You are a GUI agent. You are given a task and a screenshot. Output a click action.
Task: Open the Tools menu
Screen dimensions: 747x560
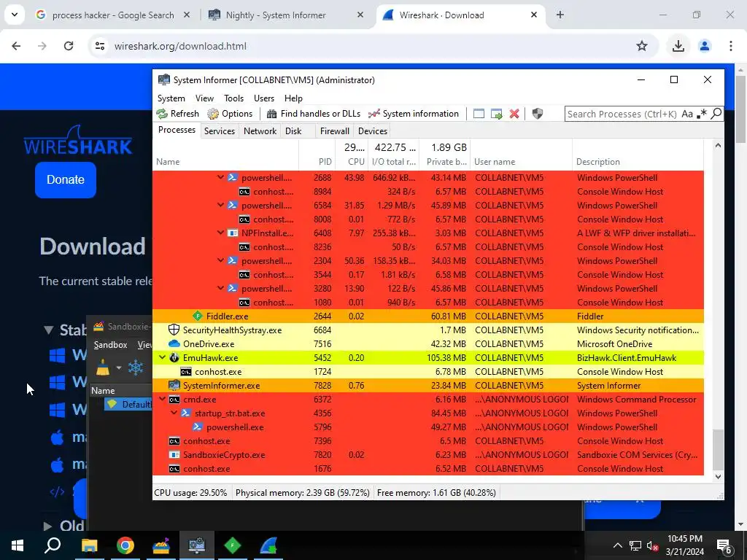coord(233,98)
